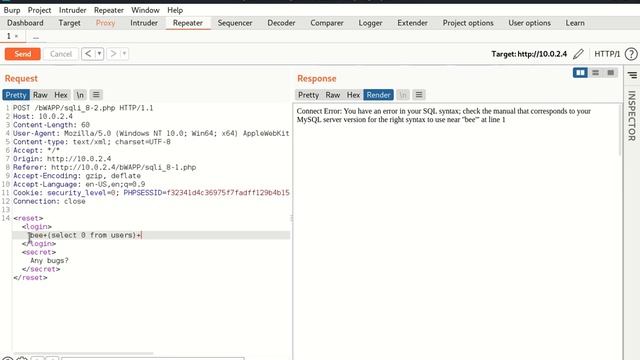Image resolution: width=640 pixels, height=360 pixels.
Task: Switch Response view to Hex
Action: [x=353, y=95]
